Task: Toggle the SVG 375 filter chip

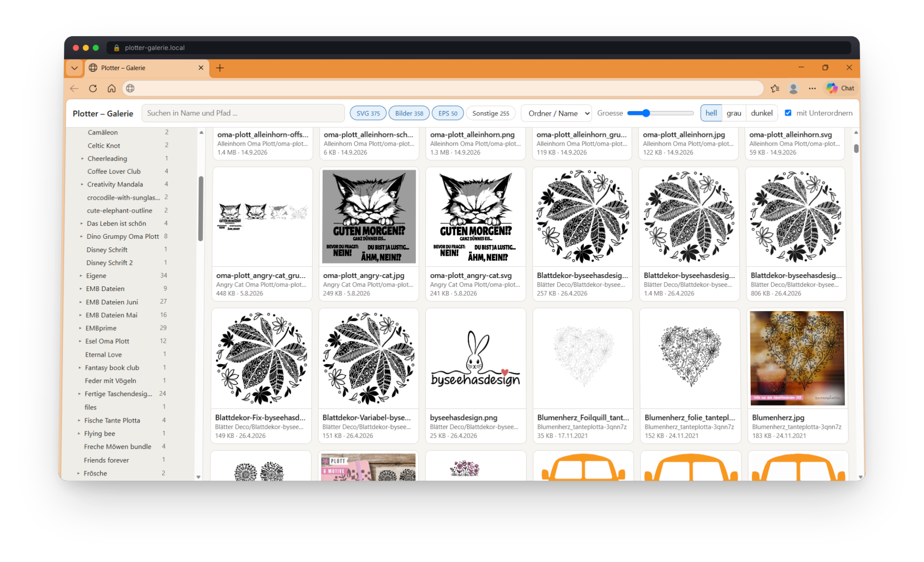Action: 368,113
